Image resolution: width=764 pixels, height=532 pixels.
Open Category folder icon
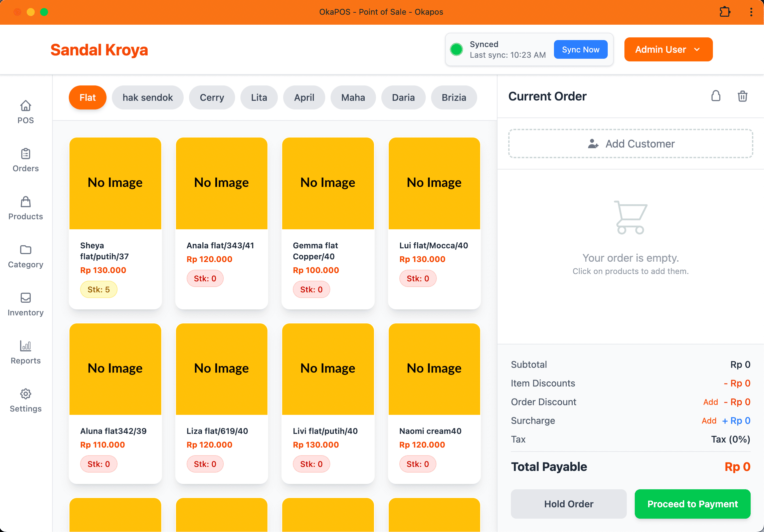25,250
